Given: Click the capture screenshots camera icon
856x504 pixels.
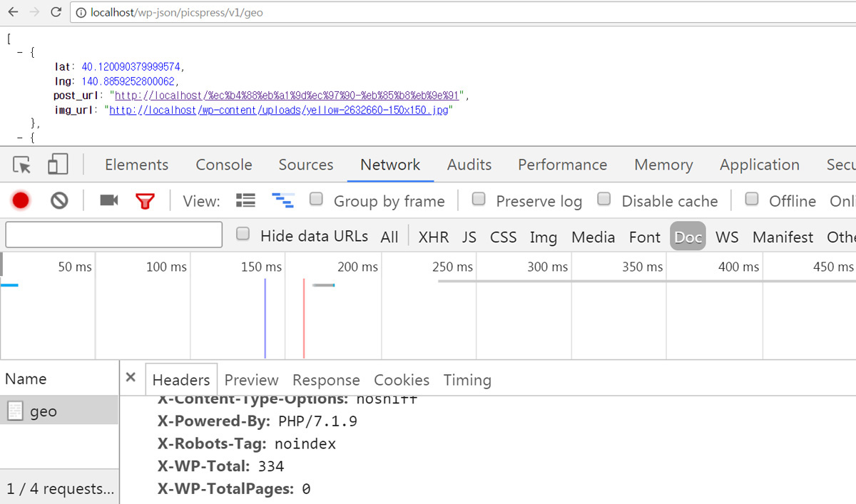Looking at the screenshot, I should (108, 201).
